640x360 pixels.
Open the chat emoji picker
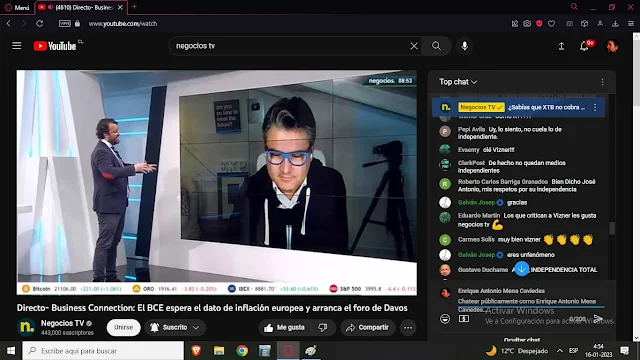pyautogui.click(x=445, y=318)
